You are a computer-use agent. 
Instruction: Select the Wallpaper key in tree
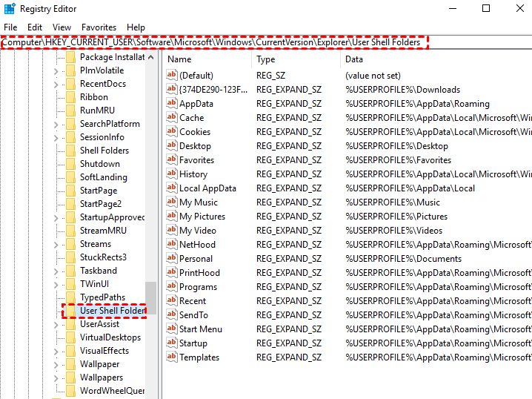(99, 364)
